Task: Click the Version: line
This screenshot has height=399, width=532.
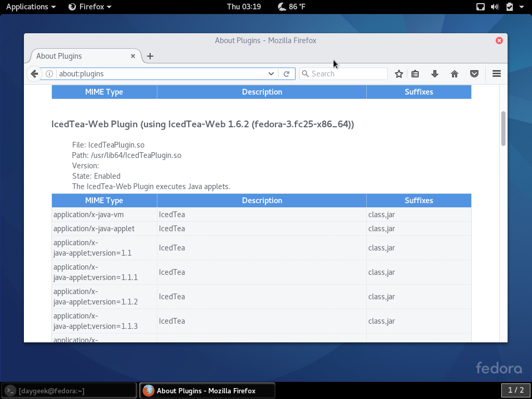Action: 86,166
